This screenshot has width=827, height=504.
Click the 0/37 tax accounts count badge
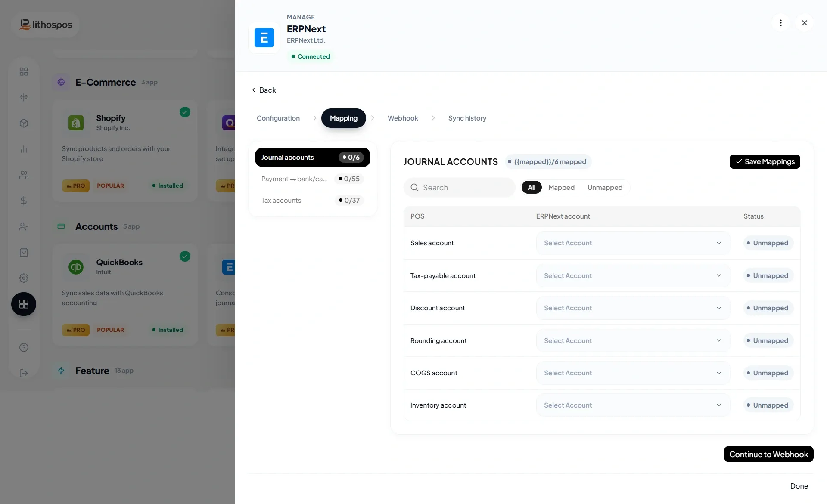(349, 201)
